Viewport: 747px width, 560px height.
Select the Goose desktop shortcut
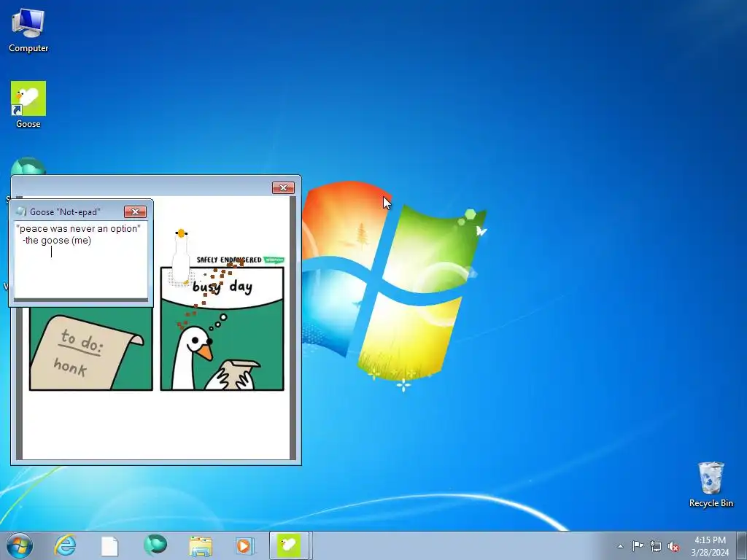tap(28, 104)
